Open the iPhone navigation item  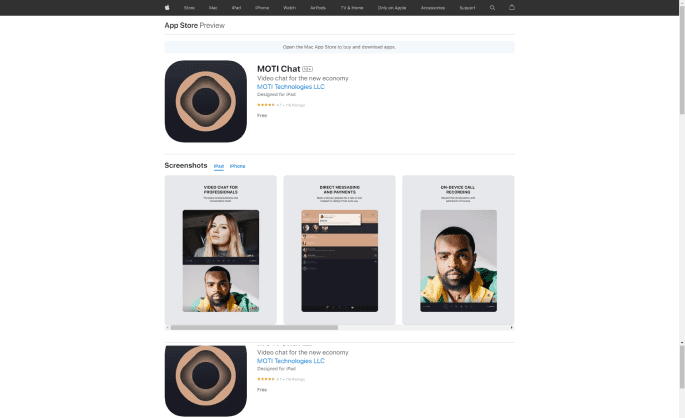[262, 8]
